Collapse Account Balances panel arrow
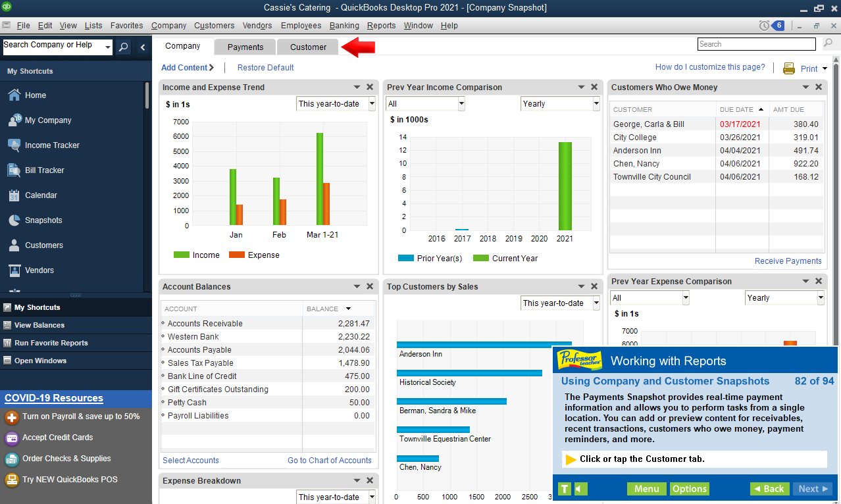This screenshot has width=841, height=504. tap(357, 286)
